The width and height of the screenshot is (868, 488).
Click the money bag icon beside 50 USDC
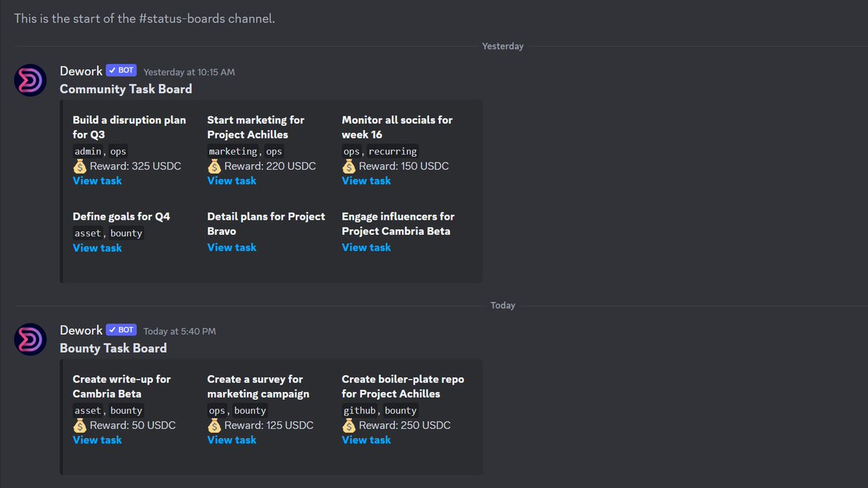pyautogui.click(x=80, y=425)
